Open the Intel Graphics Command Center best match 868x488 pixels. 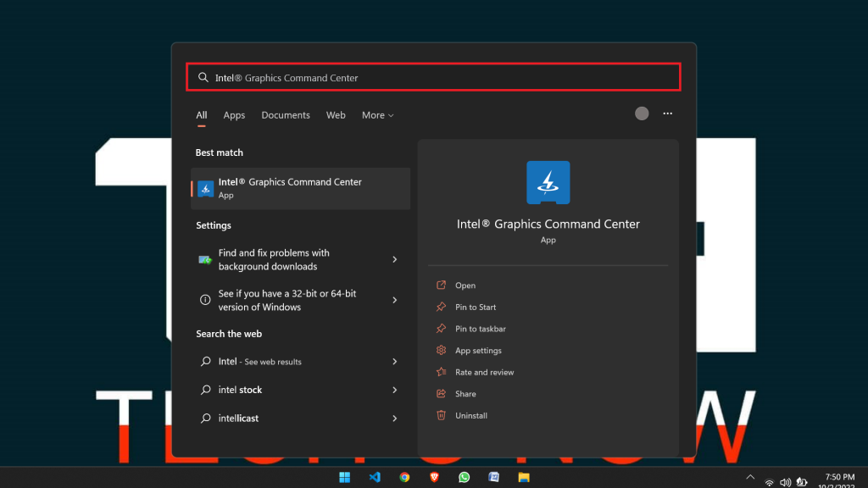coord(301,188)
